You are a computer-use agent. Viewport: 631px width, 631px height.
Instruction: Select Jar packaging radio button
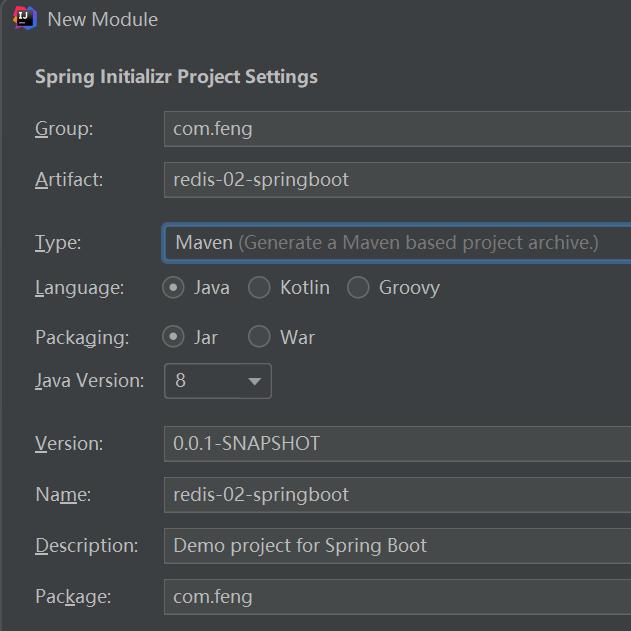point(174,337)
